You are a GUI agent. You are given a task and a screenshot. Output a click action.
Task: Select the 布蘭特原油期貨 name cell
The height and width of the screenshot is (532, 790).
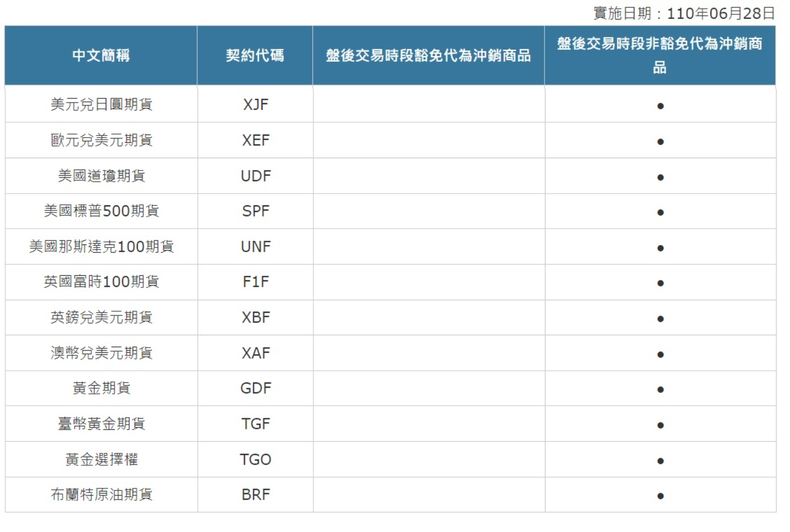coord(101,495)
